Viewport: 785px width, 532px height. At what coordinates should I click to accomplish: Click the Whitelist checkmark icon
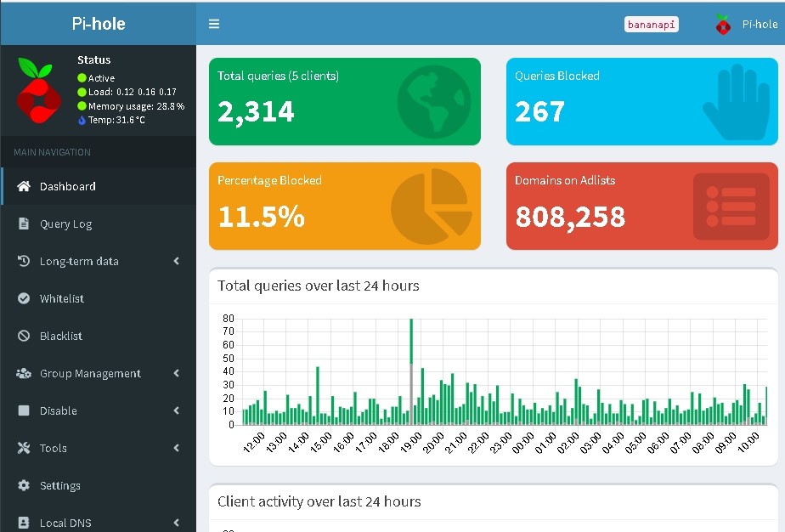click(24, 298)
